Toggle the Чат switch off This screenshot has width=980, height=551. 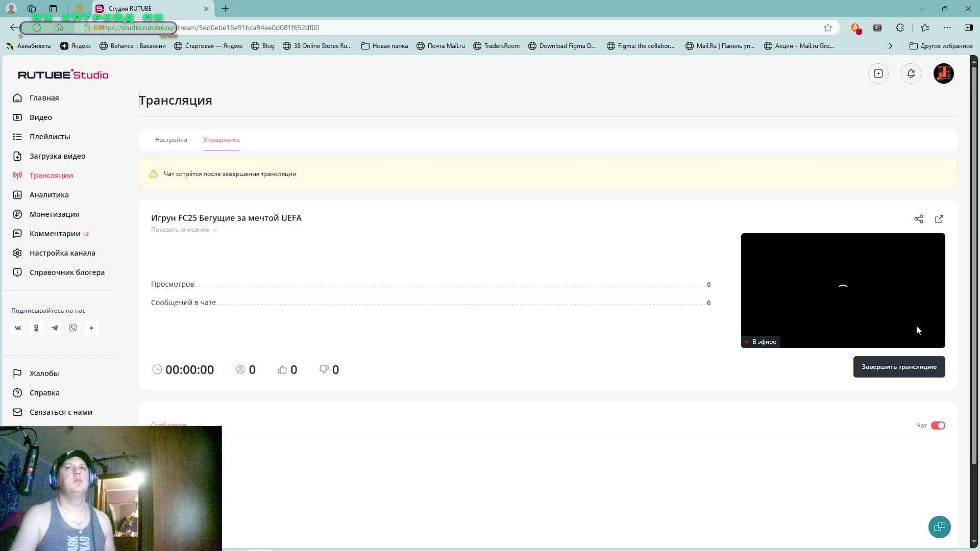pos(938,425)
